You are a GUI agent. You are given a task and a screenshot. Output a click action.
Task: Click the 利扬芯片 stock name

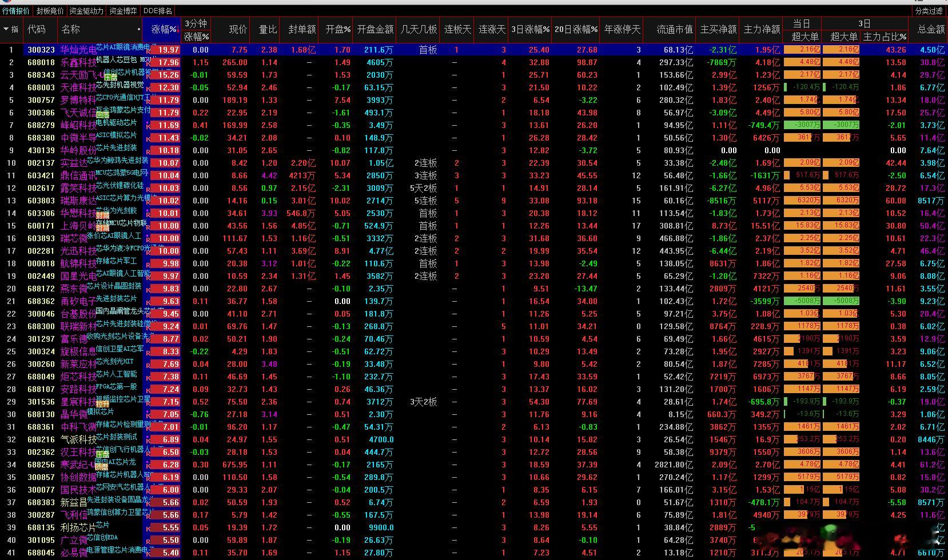(79, 528)
